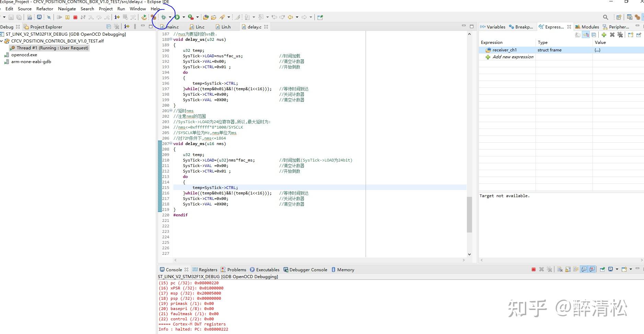Collapse the CFCV_POSITION_CONTROL_BOX_V1.0_TEST.elf node
The width and height of the screenshot is (644, 334).
pyautogui.click(x=2, y=41)
